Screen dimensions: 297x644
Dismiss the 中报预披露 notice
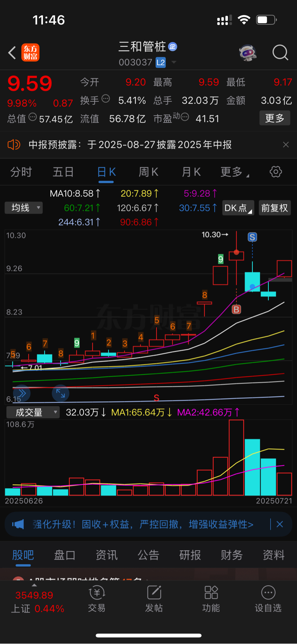point(286,145)
